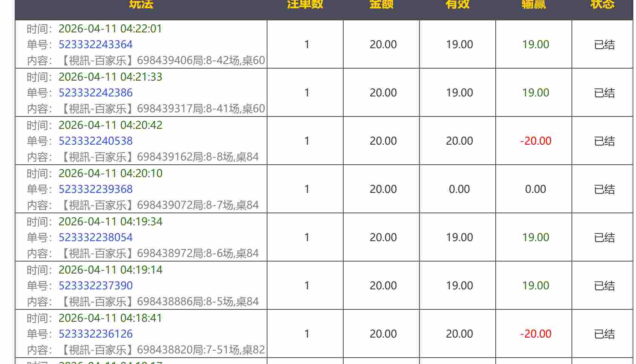Select content text for round 698439317

coord(163,109)
